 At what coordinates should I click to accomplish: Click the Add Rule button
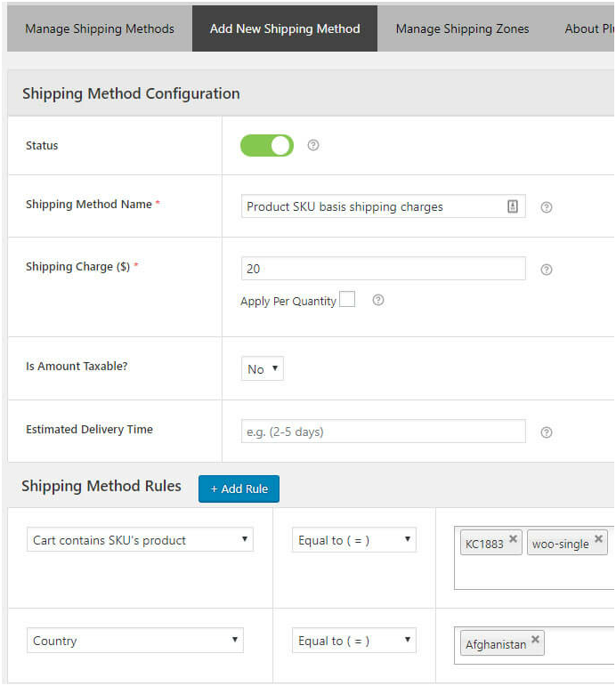[x=239, y=489]
